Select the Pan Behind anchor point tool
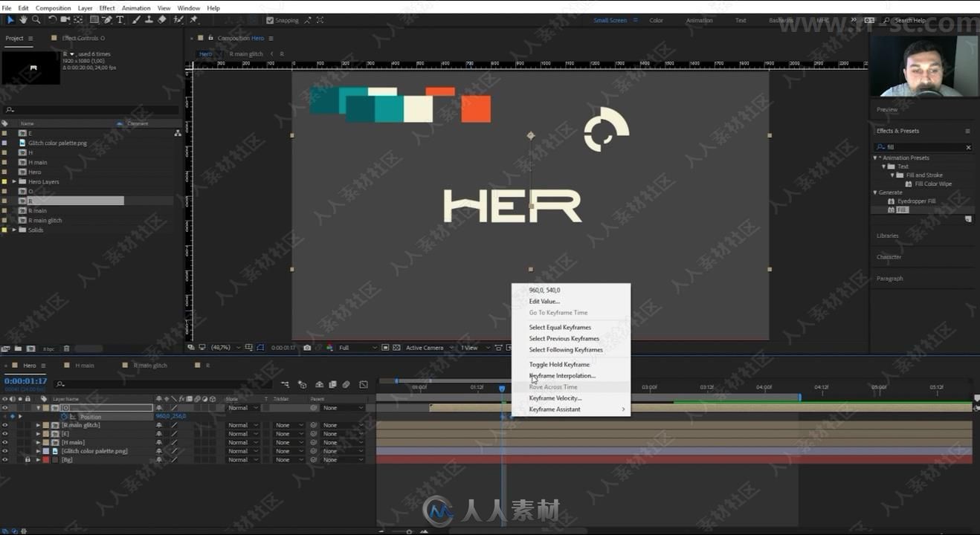The height and width of the screenshot is (535, 980). point(78,20)
